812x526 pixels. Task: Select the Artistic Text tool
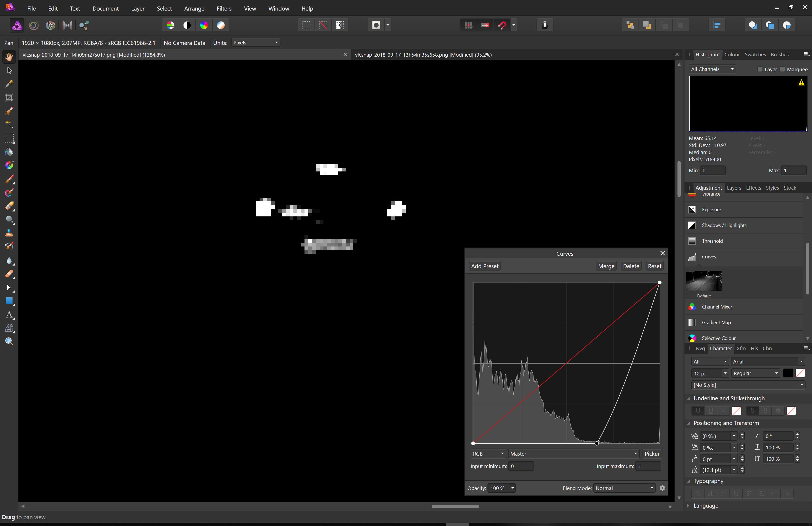[9, 315]
